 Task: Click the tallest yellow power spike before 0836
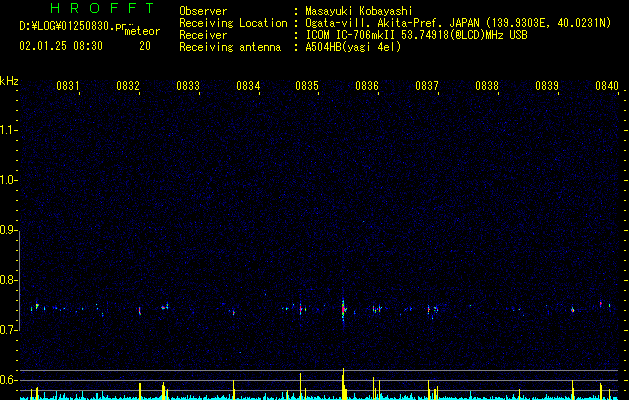[343, 384]
